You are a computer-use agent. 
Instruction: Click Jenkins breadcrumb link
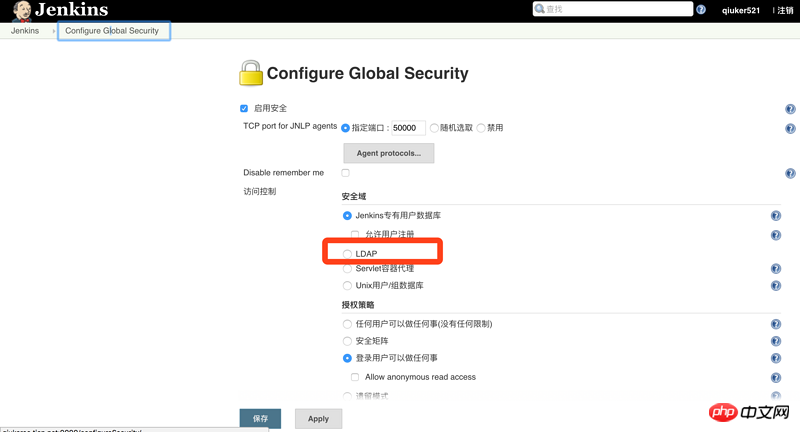[x=25, y=31]
